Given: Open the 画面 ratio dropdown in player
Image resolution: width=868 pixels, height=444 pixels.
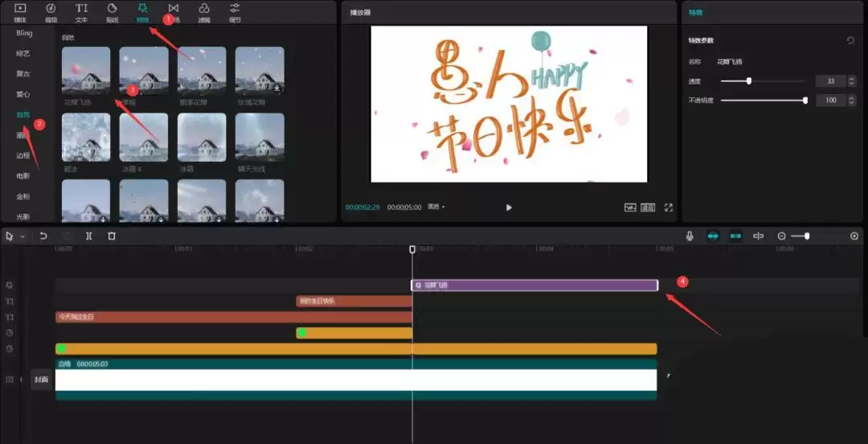Looking at the screenshot, I should click(x=436, y=208).
